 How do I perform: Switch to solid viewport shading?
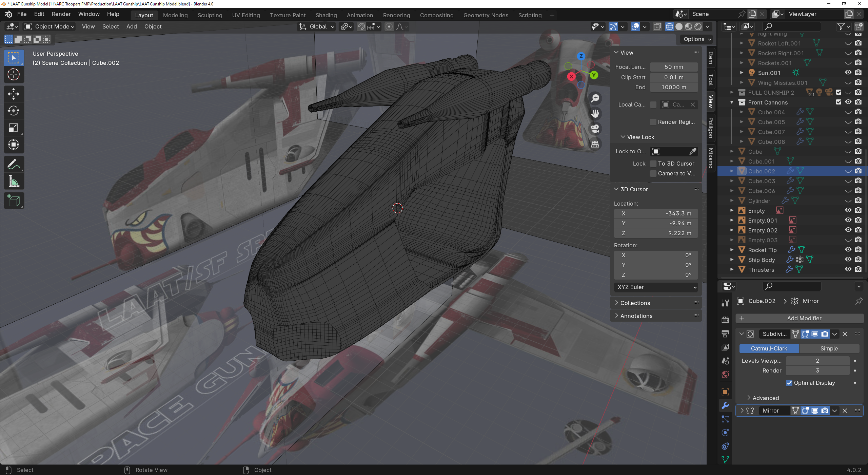point(679,27)
